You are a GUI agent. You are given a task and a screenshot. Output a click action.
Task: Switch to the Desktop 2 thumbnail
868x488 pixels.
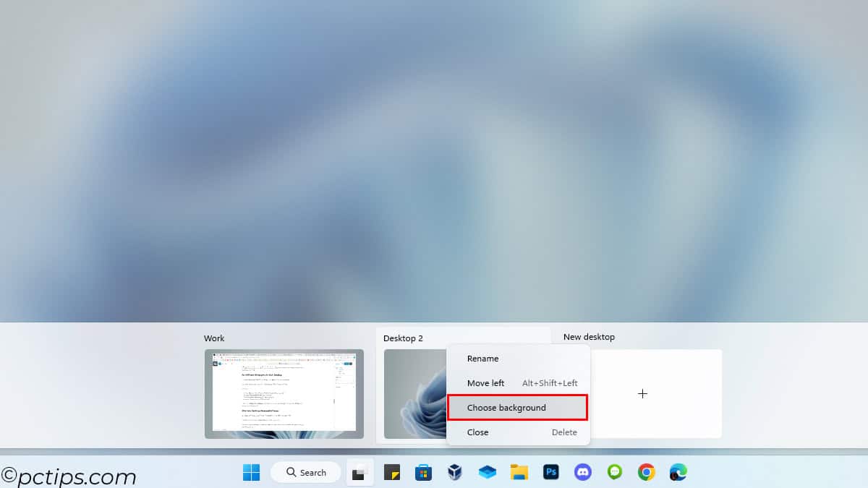click(x=415, y=394)
